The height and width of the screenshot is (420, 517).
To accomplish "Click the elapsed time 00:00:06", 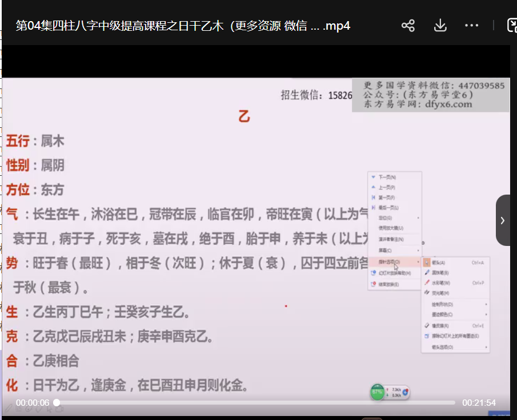I will click(33, 402).
